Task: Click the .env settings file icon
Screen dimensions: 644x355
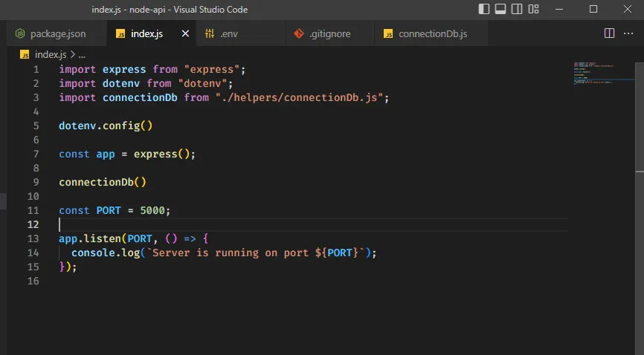Action: pos(210,33)
